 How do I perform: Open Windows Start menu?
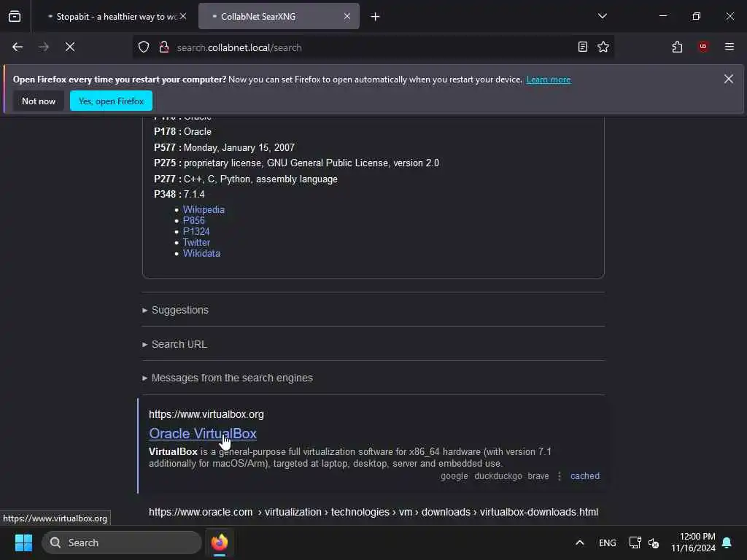(x=23, y=542)
